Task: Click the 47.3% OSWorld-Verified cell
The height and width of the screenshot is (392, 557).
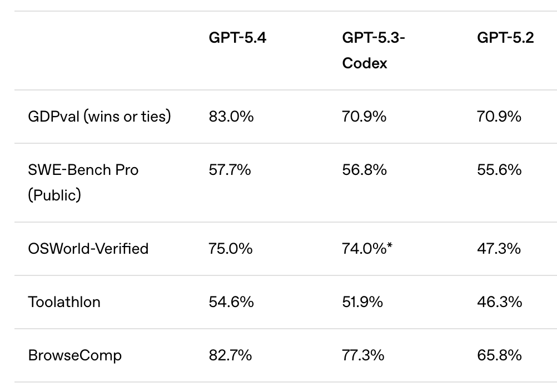Action: coord(499,248)
